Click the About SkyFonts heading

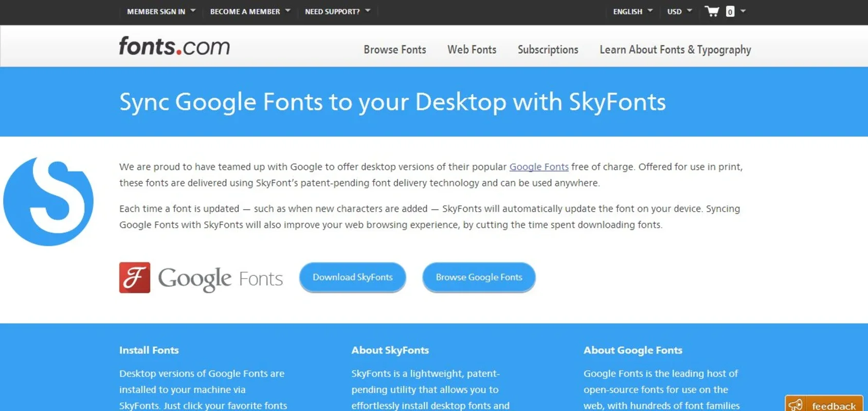(x=390, y=350)
